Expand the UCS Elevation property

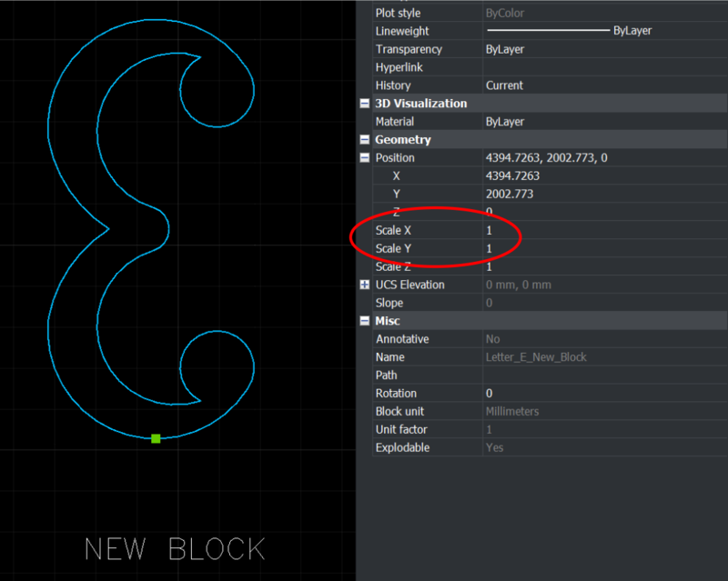point(364,285)
